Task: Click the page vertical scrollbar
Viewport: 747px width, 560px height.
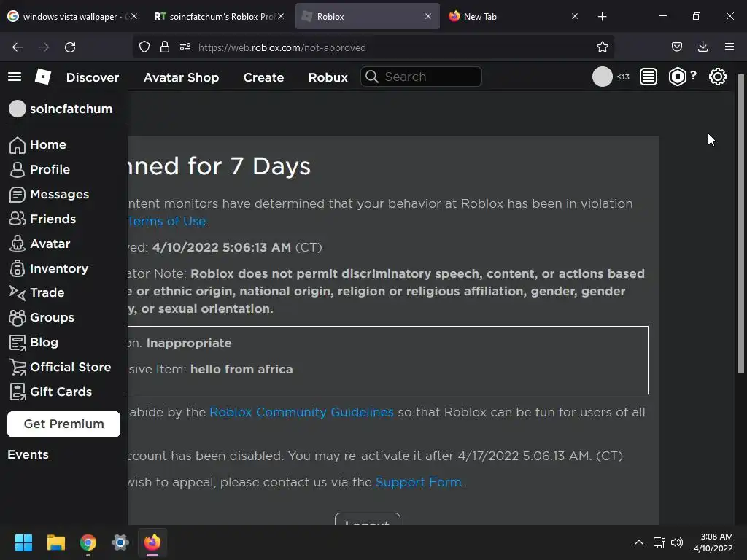Action: (x=741, y=224)
